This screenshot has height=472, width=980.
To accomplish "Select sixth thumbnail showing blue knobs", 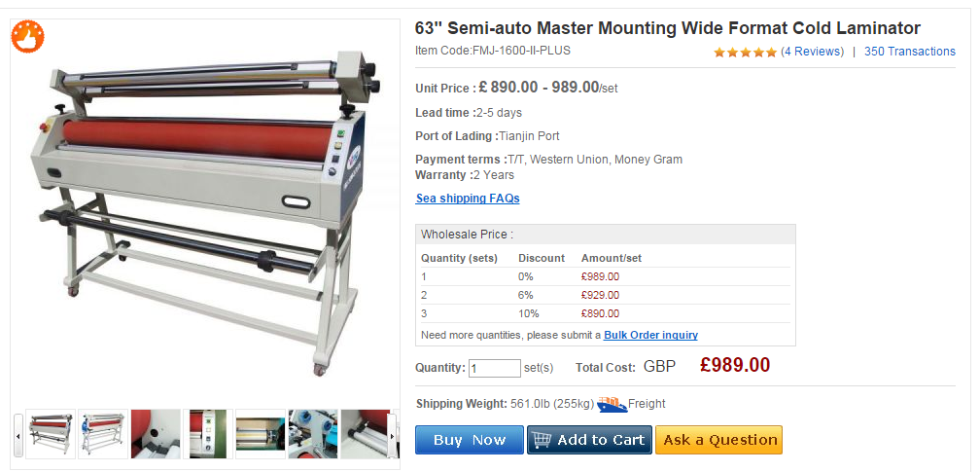I will (x=313, y=434).
